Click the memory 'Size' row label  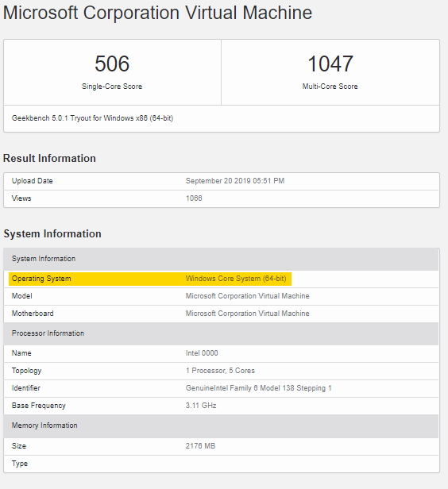pyautogui.click(x=19, y=446)
